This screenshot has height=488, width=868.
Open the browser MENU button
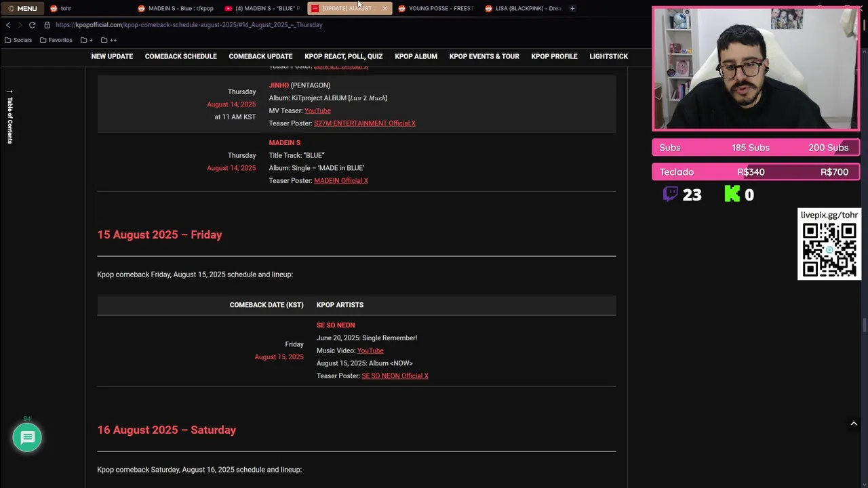point(22,8)
